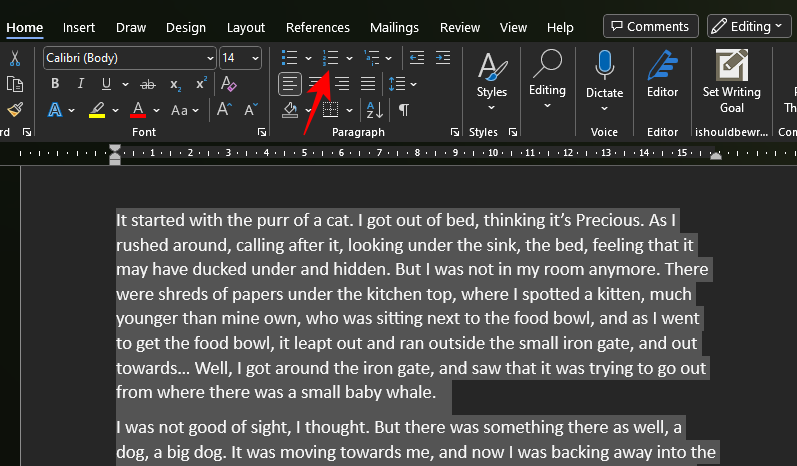The height and width of the screenshot is (466, 797).
Task: Justify the paragraph text
Action: point(368,84)
